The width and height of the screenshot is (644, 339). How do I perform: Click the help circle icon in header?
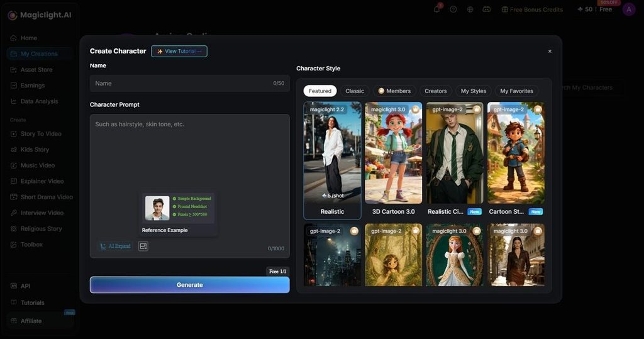453,9
